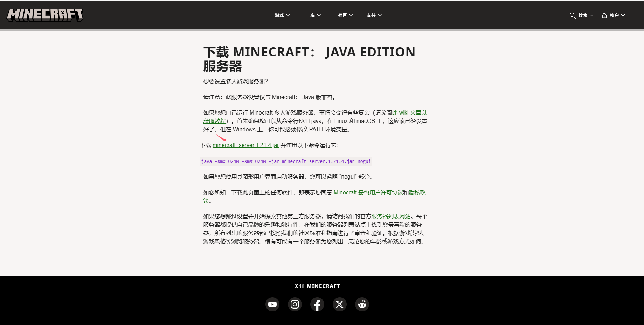Open the 隐私政策 link
Viewport: 644px width, 325px height.
tap(417, 193)
